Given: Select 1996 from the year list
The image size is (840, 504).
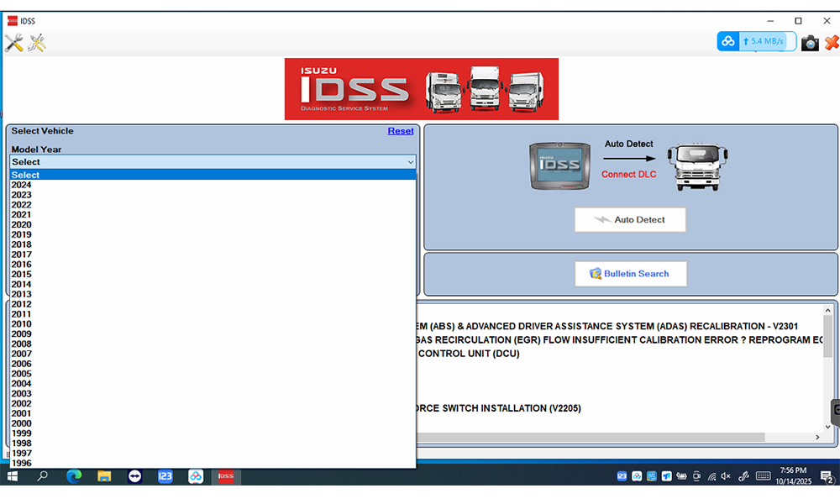Looking at the screenshot, I should 22,463.
